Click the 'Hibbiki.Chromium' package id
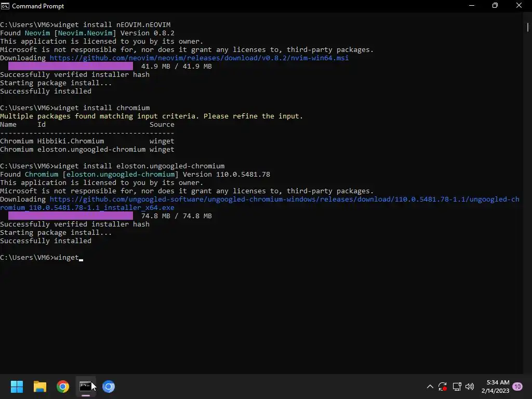Viewport: 532px width, 399px height. pyautogui.click(x=71, y=141)
